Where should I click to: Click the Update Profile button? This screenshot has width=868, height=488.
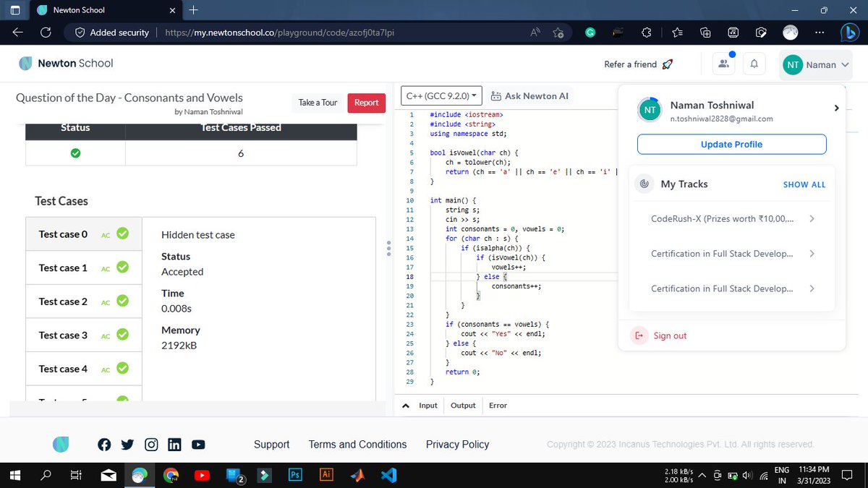coord(731,145)
